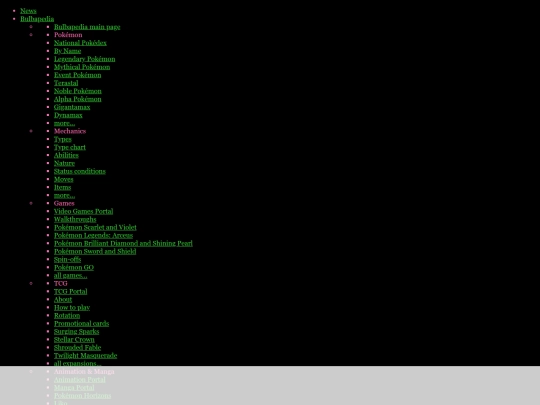Viewport: 540px width, 405px height.
Task: Go to Bulbapedia main page
Action: 87,27
